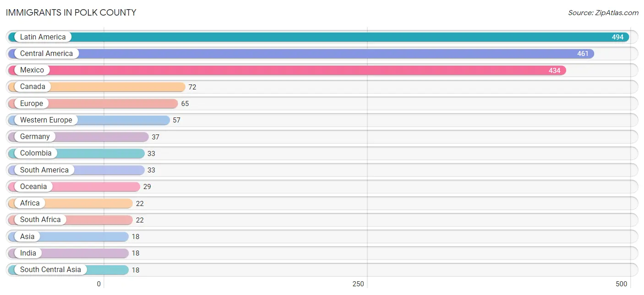
Task: Click the Africa bar label
Action: point(30,203)
